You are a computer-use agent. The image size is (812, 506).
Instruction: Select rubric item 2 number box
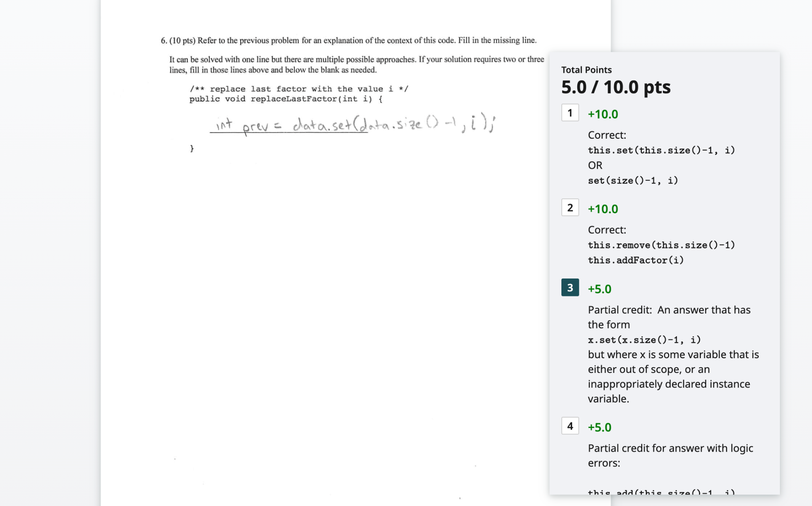pyautogui.click(x=570, y=208)
